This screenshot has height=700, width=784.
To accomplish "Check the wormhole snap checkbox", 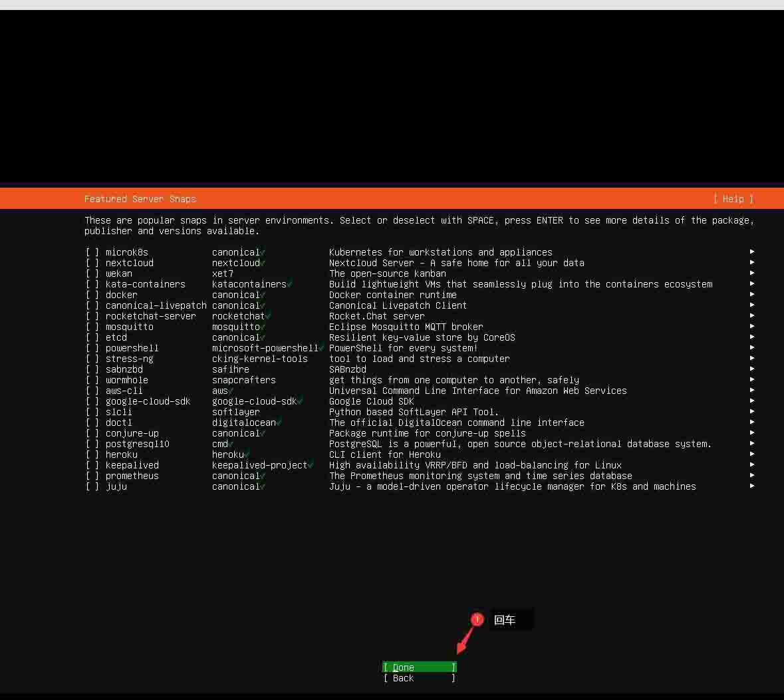I will tap(92, 380).
